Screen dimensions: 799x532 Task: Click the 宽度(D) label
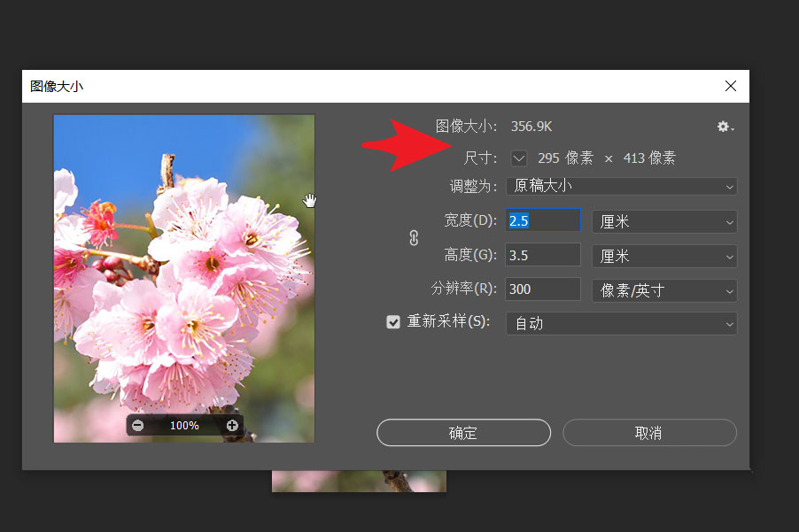click(x=470, y=220)
